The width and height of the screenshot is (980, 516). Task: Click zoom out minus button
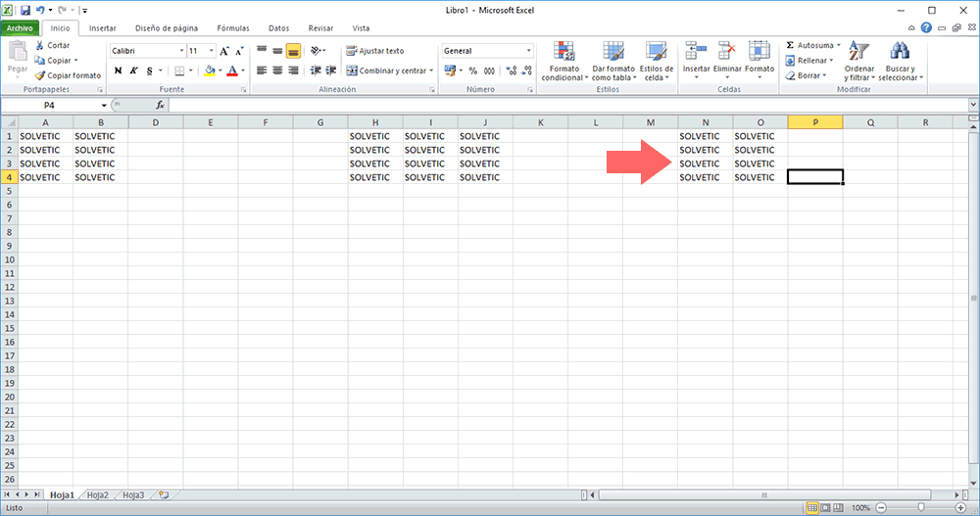pyautogui.click(x=881, y=508)
